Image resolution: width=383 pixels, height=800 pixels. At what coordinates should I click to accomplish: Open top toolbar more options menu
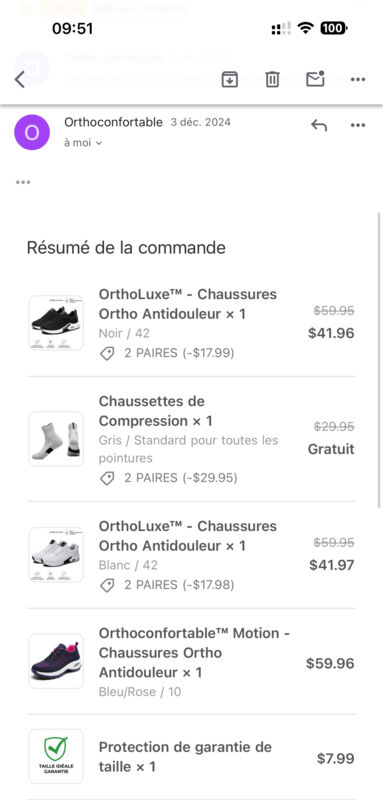(358, 80)
